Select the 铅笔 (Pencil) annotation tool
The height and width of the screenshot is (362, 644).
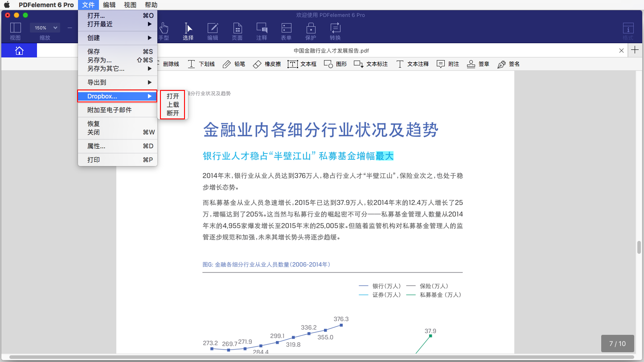[234, 64]
